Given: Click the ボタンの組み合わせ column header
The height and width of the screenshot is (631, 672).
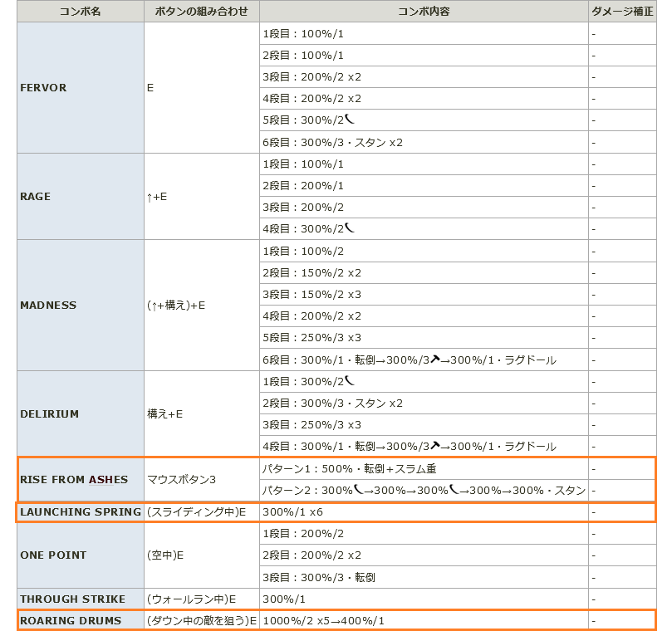Looking at the screenshot, I should click(201, 11).
